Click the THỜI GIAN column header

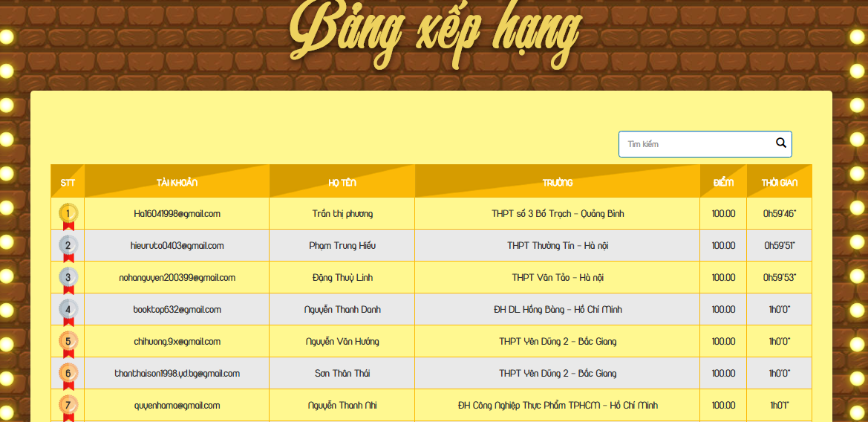(780, 181)
